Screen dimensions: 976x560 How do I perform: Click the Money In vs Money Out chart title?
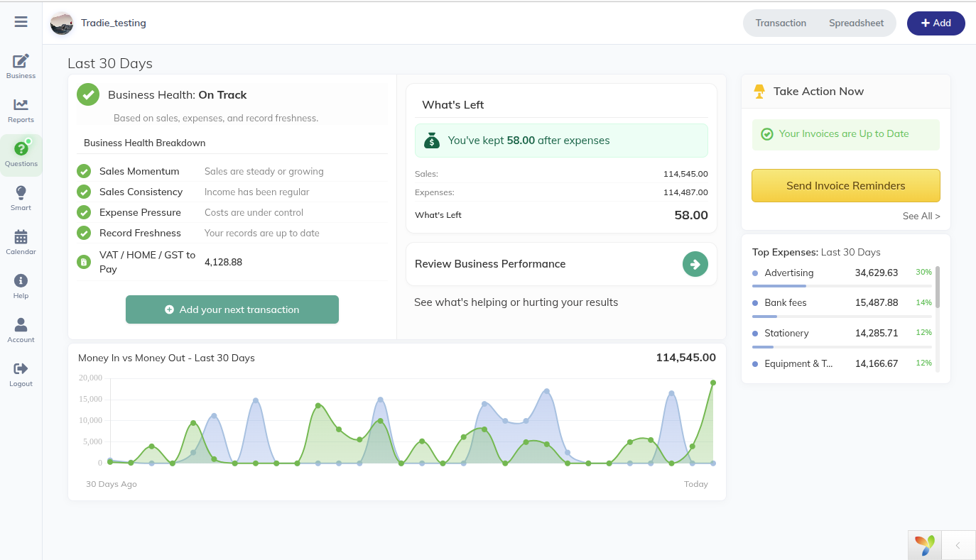coord(166,358)
